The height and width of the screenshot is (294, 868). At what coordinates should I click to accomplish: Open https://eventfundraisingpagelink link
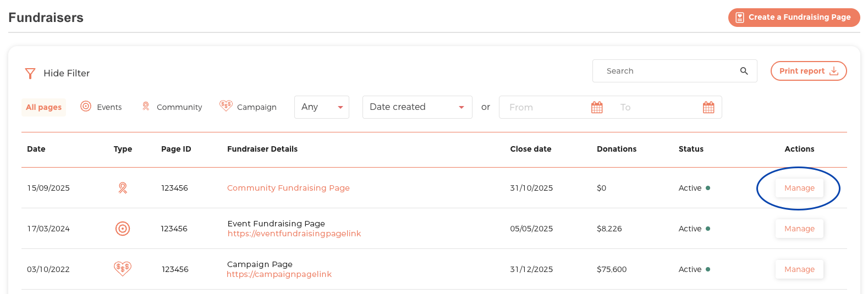click(x=294, y=234)
